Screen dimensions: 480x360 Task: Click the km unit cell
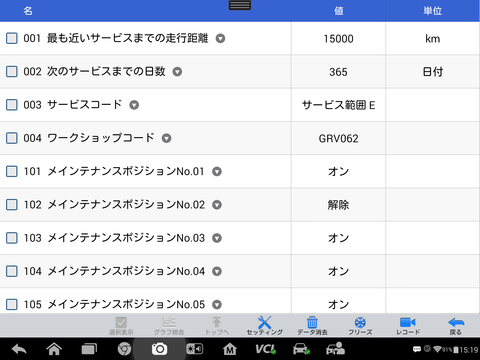pos(433,39)
